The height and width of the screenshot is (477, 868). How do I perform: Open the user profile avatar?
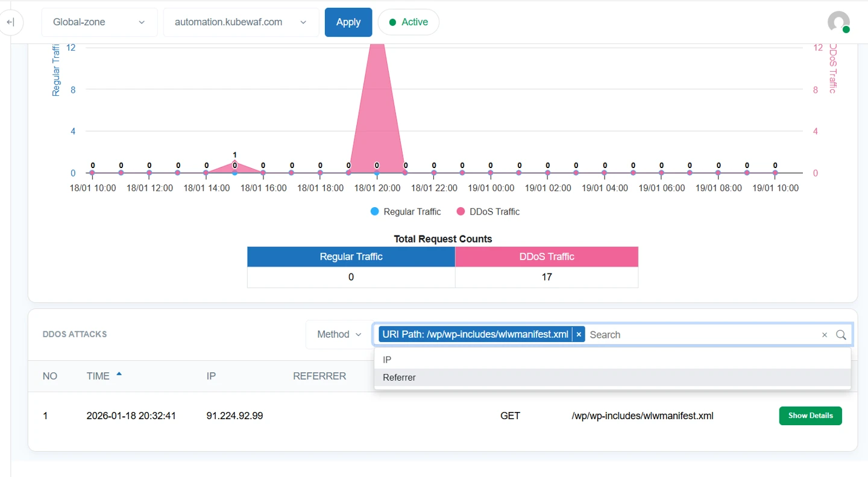(x=838, y=22)
